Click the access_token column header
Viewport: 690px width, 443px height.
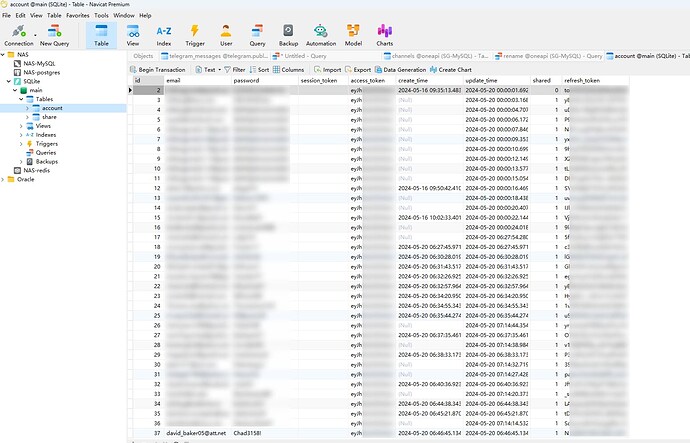372,81
